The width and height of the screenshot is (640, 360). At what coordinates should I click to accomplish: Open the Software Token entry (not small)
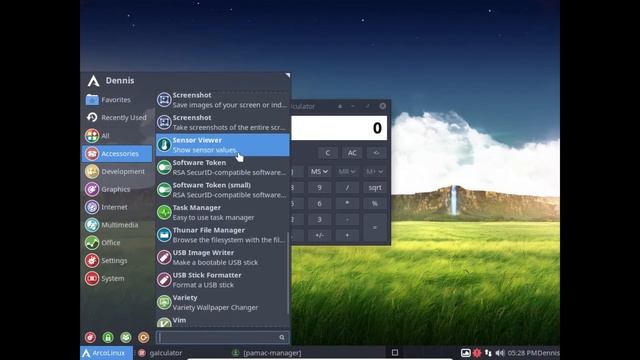(x=222, y=167)
